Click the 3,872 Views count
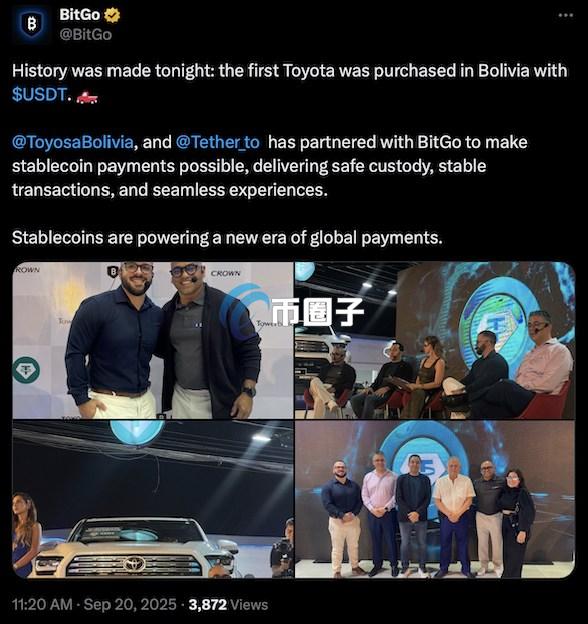The height and width of the screenshot is (624, 588). (x=228, y=604)
